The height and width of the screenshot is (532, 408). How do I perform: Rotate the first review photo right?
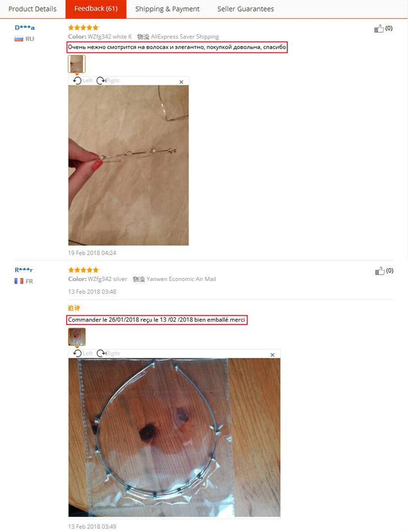[x=108, y=80]
